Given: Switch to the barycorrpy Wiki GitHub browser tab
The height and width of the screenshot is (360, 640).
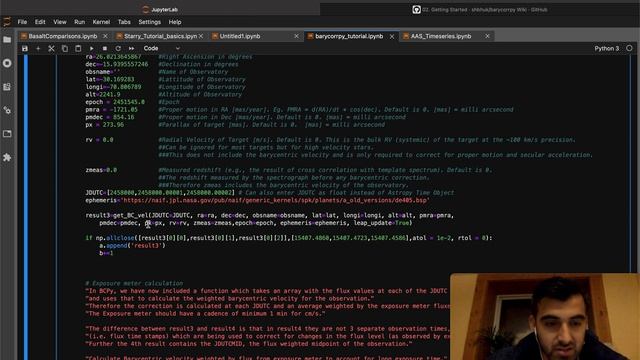Looking at the screenshot, I should [480, 9].
